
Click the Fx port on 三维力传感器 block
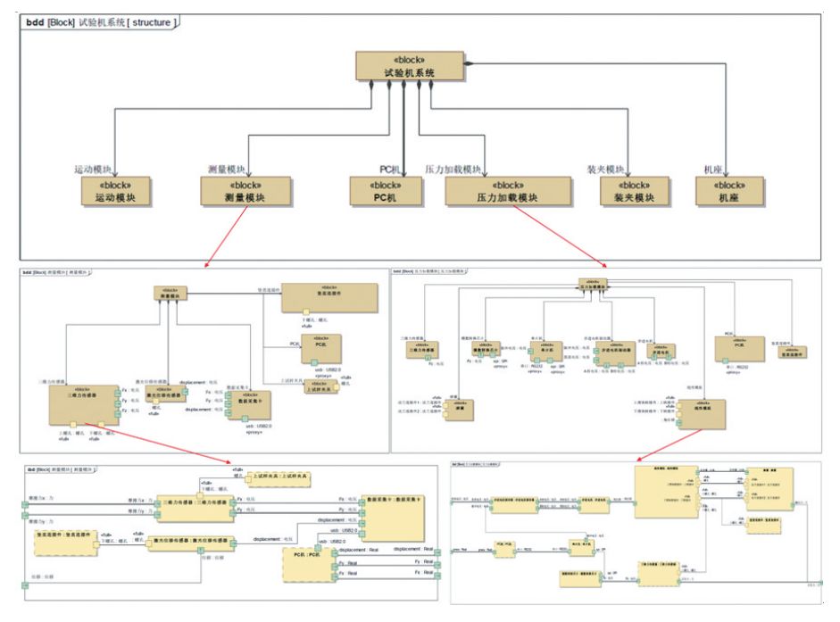click(118, 393)
